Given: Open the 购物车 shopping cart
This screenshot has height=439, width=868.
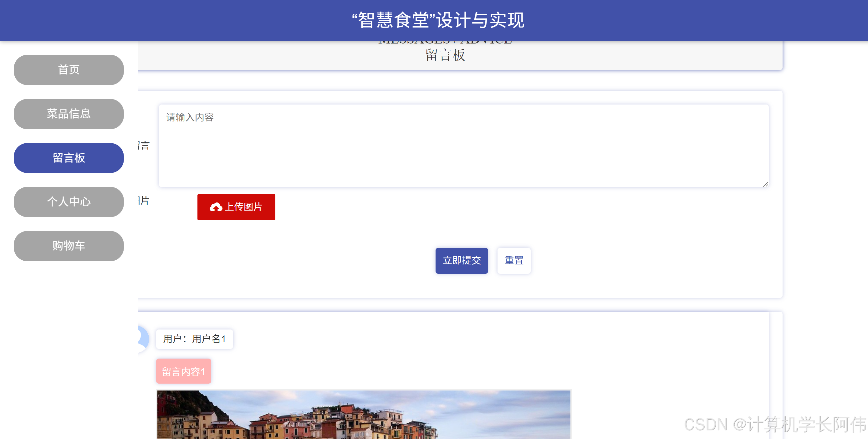Looking at the screenshot, I should 69,246.
